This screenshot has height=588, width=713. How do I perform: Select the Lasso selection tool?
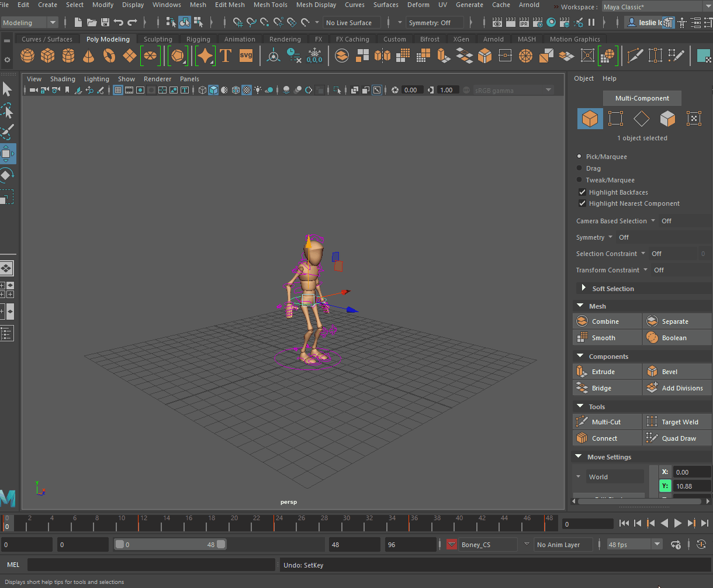coord(8,111)
